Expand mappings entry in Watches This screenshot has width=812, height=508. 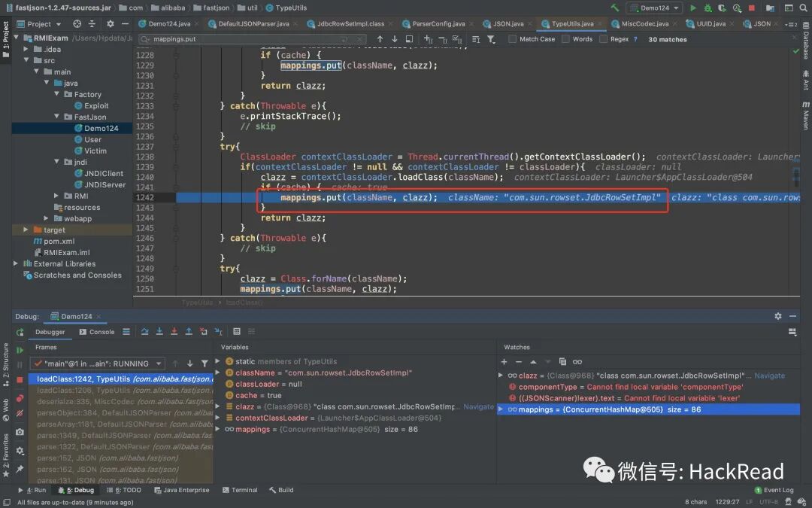(x=500, y=409)
